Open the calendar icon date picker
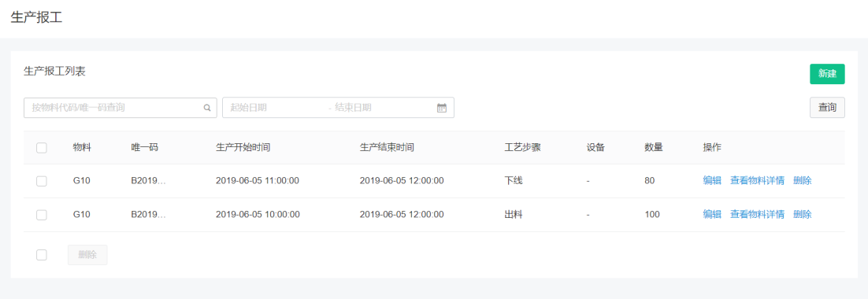Screen dimensions: 868x299 (442, 108)
